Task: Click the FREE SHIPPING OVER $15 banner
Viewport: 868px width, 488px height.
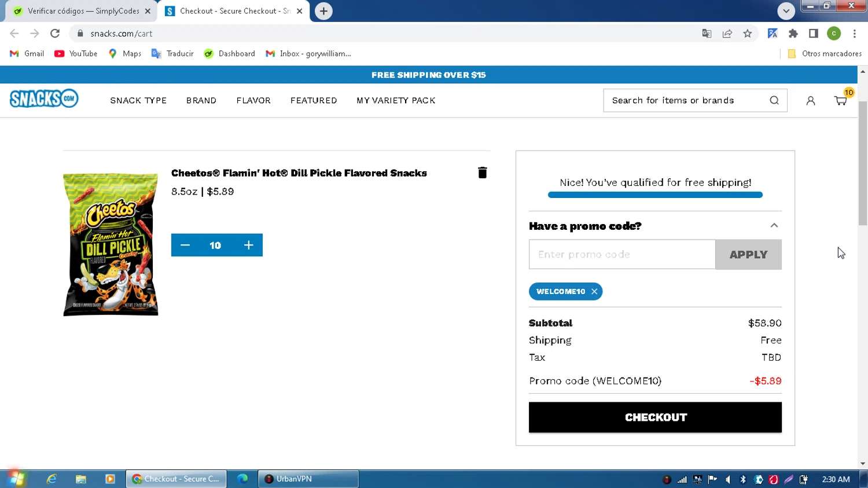Action: tap(429, 75)
